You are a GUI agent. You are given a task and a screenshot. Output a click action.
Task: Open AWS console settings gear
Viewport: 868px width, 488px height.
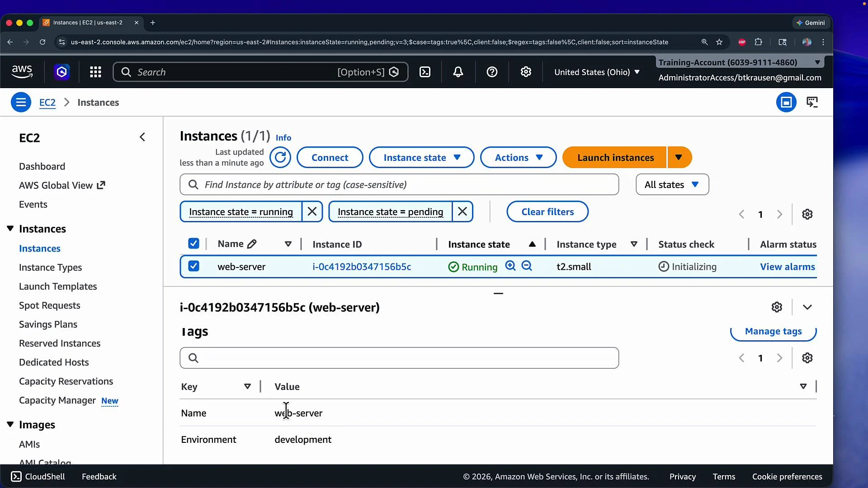pyautogui.click(x=526, y=72)
